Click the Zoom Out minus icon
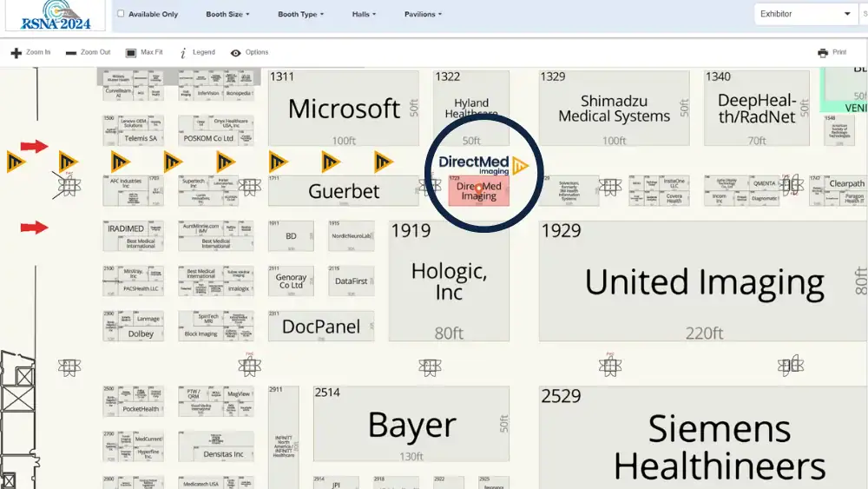Image resolution: width=868 pixels, height=489 pixels. click(x=71, y=53)
